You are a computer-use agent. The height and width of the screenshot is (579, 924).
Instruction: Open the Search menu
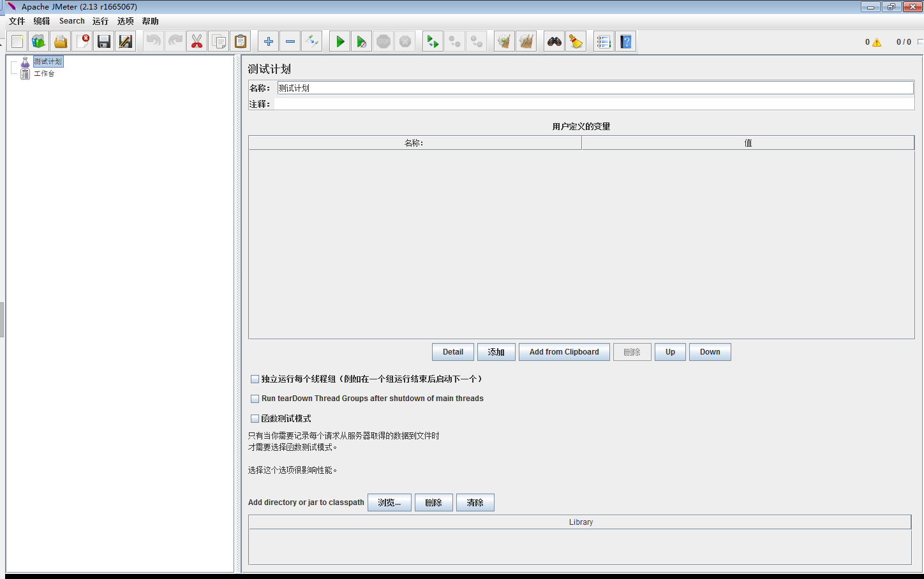(x=72, y=21)
